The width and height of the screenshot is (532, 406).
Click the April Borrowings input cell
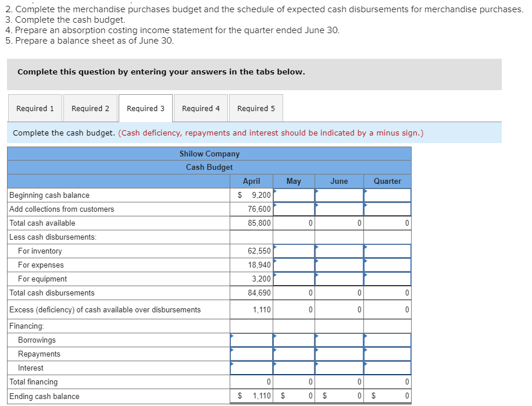[x=251, y=340]
